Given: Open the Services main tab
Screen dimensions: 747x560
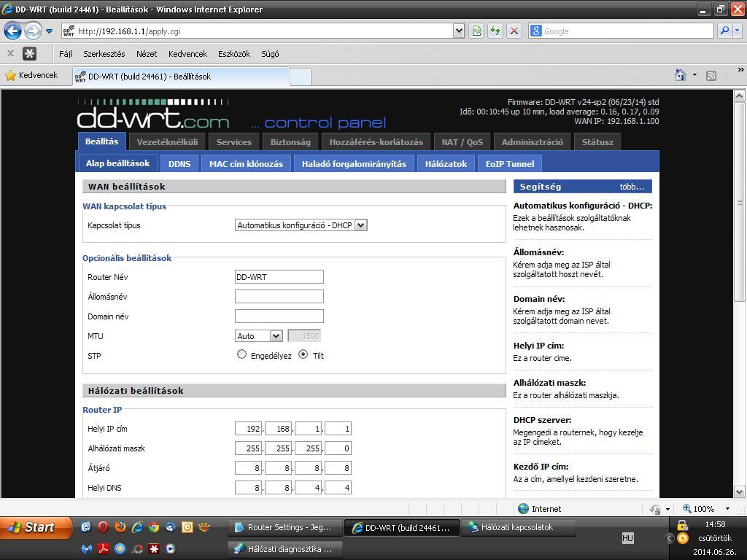Looking at the screenshot, I should tap(234, 142).
